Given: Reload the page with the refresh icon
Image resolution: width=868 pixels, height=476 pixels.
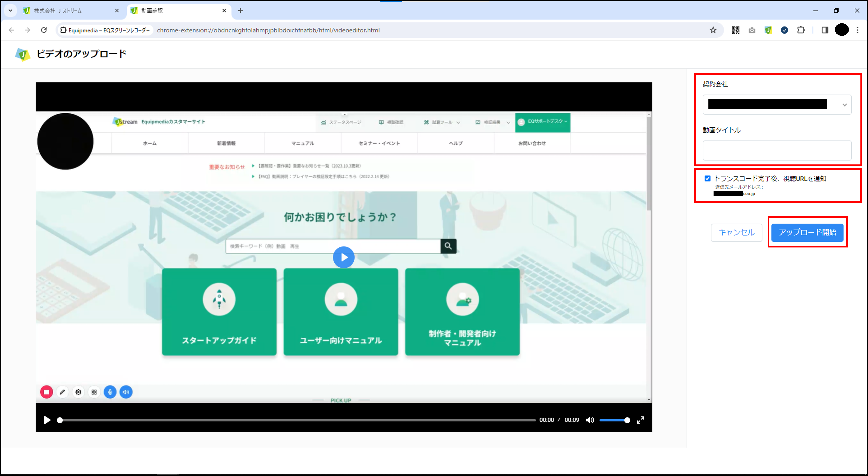Looking at the screenshot, I should click(x=44, y=30).
